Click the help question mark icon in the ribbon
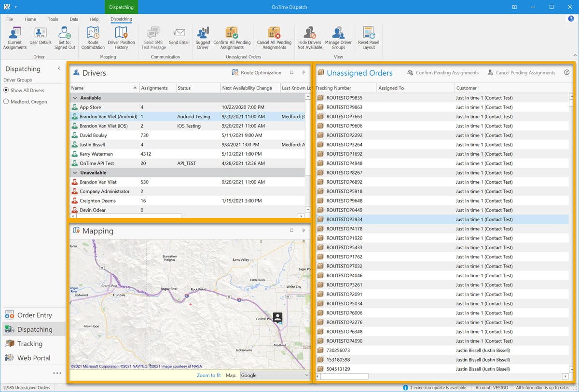Viewport: 579px width, 392px height. tap(571, 19)
